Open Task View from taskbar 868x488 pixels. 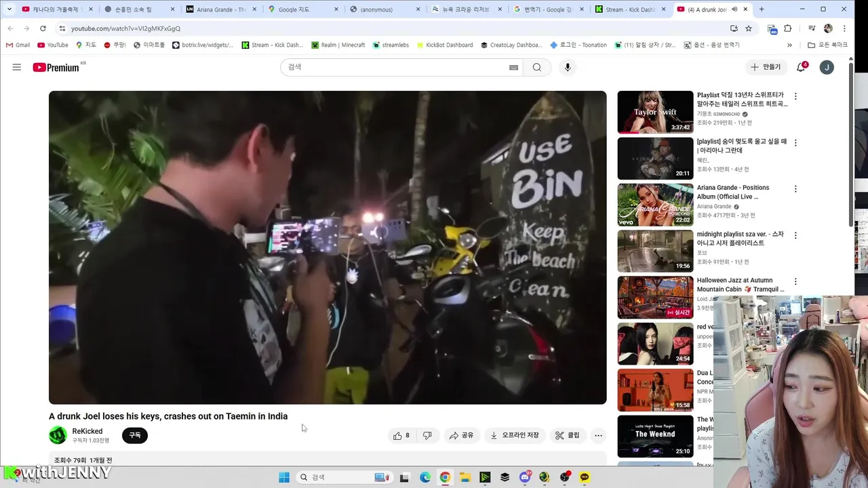(x=405, y=477)
